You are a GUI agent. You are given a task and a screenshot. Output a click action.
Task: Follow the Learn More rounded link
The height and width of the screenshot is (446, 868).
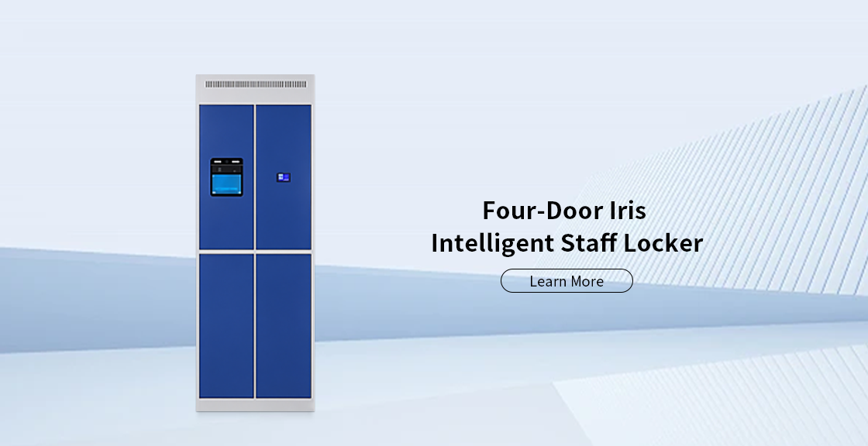(567, 281)
